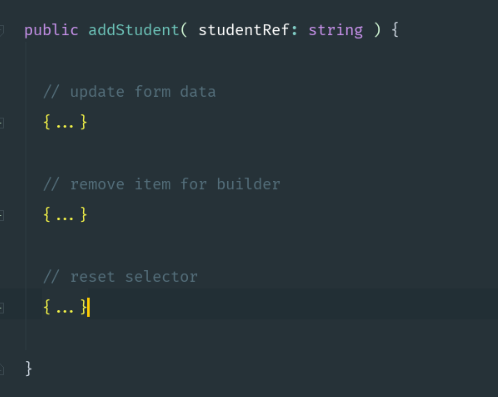Click the string type annotation
The height and width of the screenshot is (397, 498).
pyautogui.click(x=336, y=31)
